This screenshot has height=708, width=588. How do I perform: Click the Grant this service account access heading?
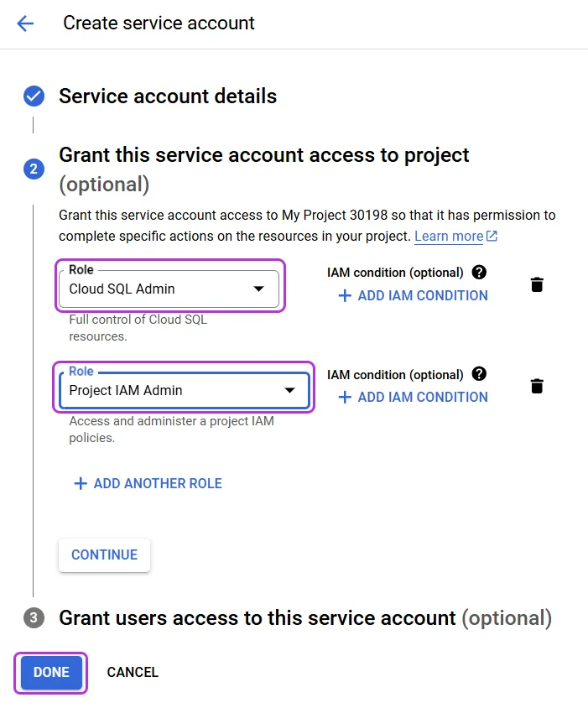[264, 169]
